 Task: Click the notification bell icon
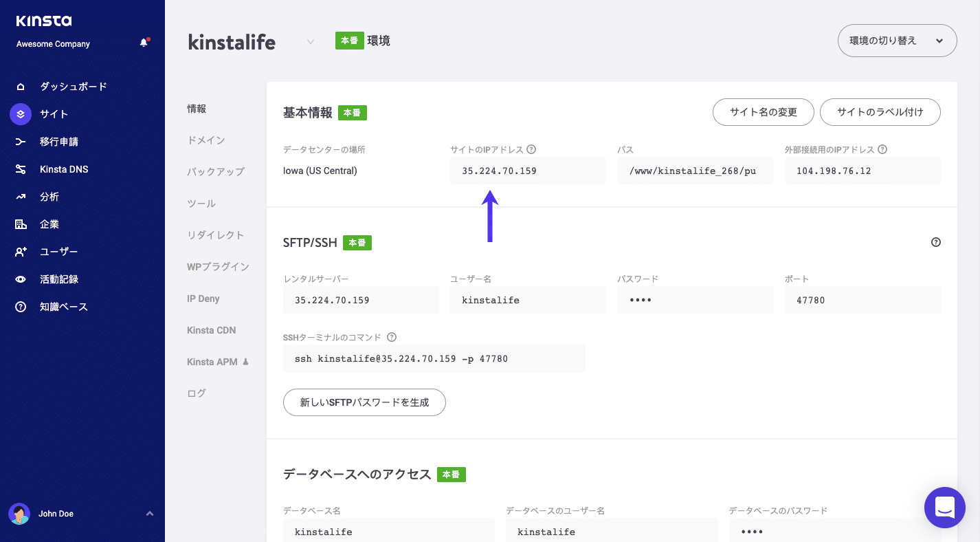pyautogui.click(x=144, y=43)
